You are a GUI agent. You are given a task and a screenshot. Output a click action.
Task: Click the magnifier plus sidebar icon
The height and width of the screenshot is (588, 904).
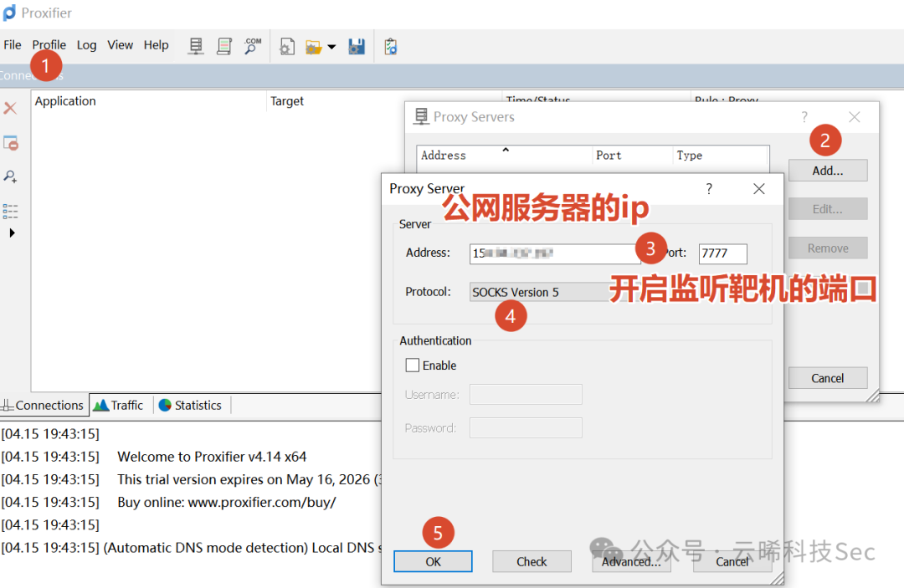[10, 176]
